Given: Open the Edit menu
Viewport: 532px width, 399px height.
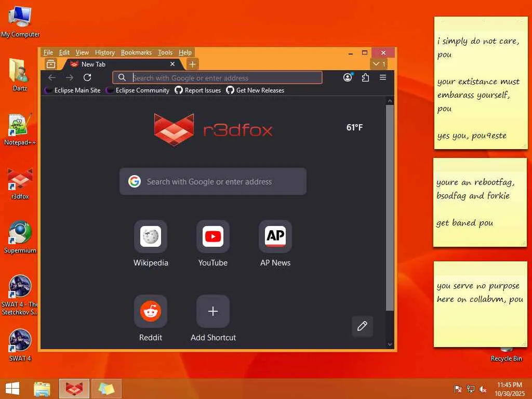Looking at the screenshot, I should point(64,52).
